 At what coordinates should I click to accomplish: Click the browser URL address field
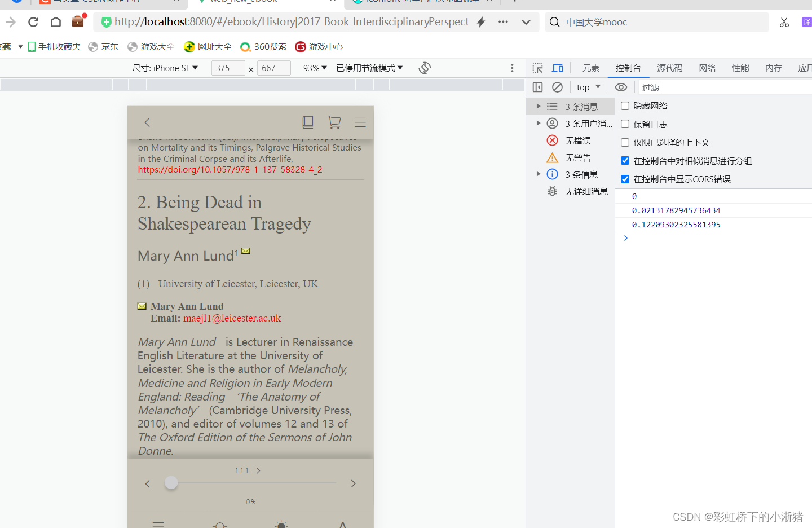point(292,22)
